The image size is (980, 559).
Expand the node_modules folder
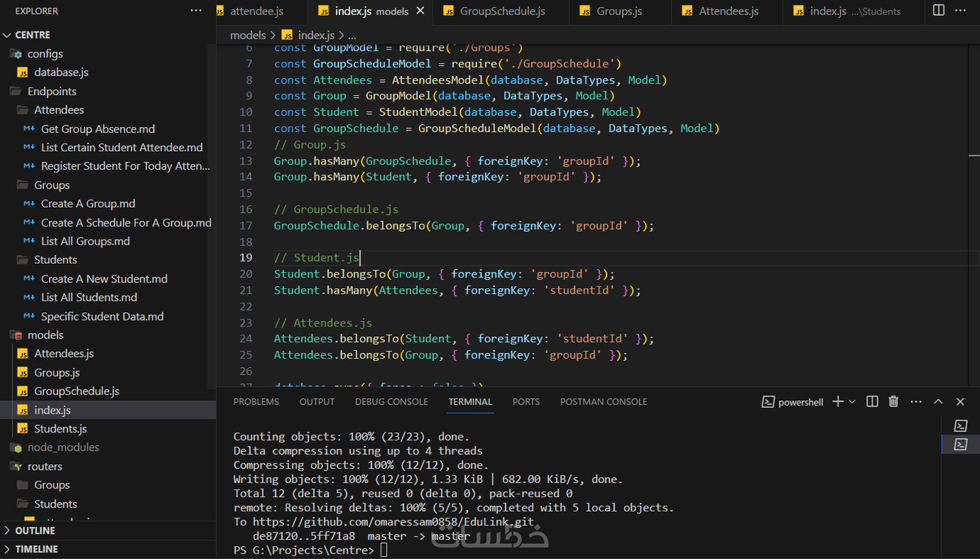(x=108, y=447)
